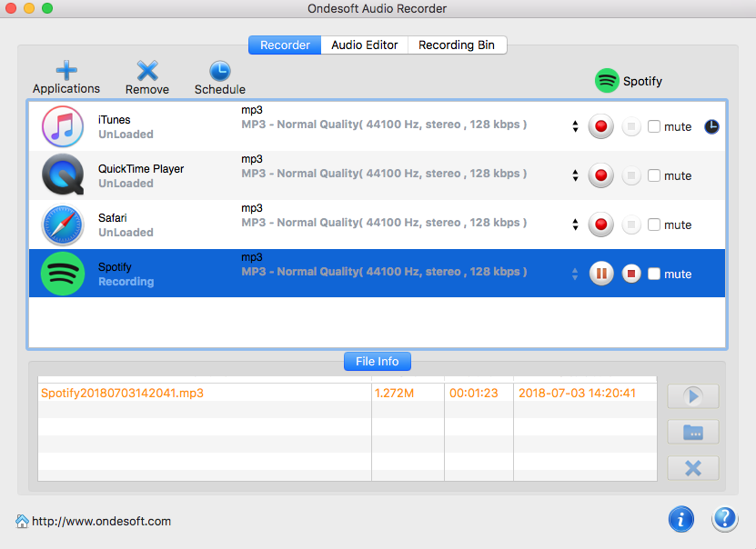Start recording Safari audio
Image resolution: width=756 pixels, height=549 pixels.
pyautogui.click(x=600, y=225)
